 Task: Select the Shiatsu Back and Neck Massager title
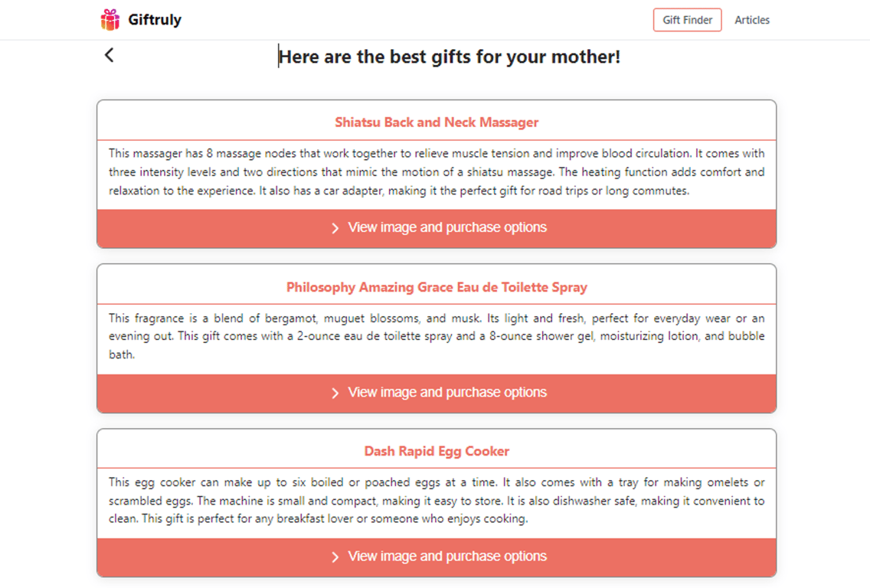(437, 122)
